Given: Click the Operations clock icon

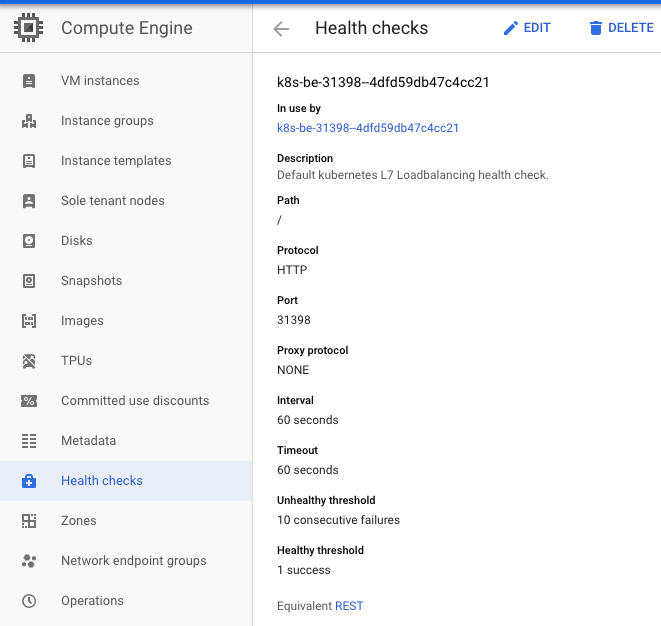Looking at the screenshot, I should [29, 601].
